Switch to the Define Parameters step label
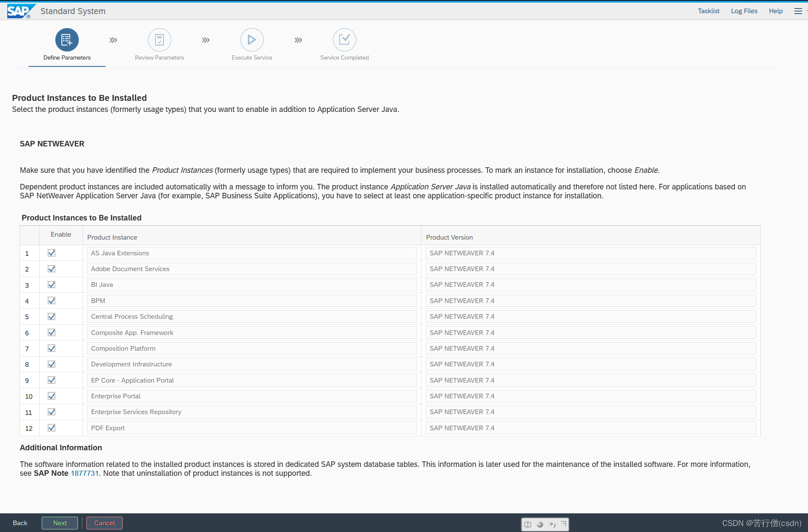The height and width of the screenshot is (532, 808). [67, 57]
